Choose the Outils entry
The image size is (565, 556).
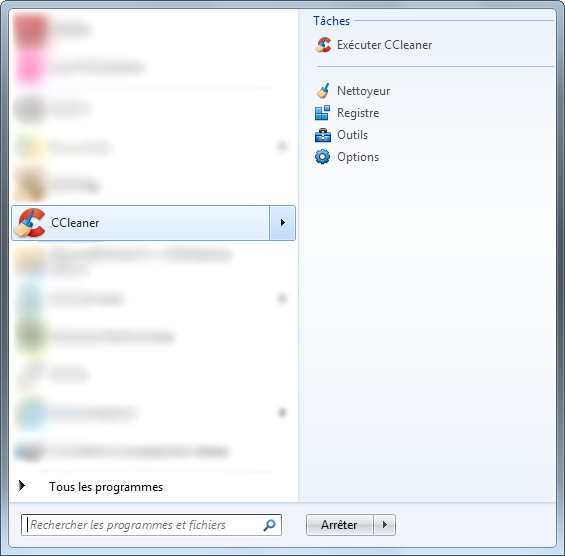point(352,135)
